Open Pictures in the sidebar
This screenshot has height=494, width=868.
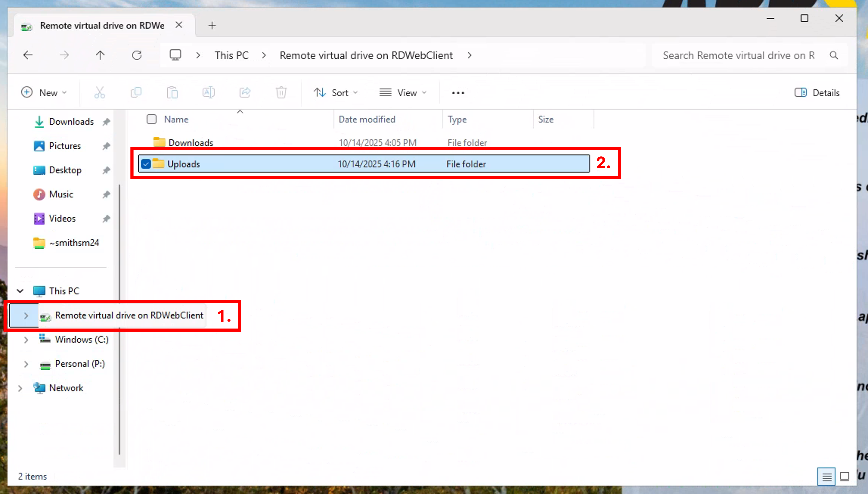(x=65, y=146)
